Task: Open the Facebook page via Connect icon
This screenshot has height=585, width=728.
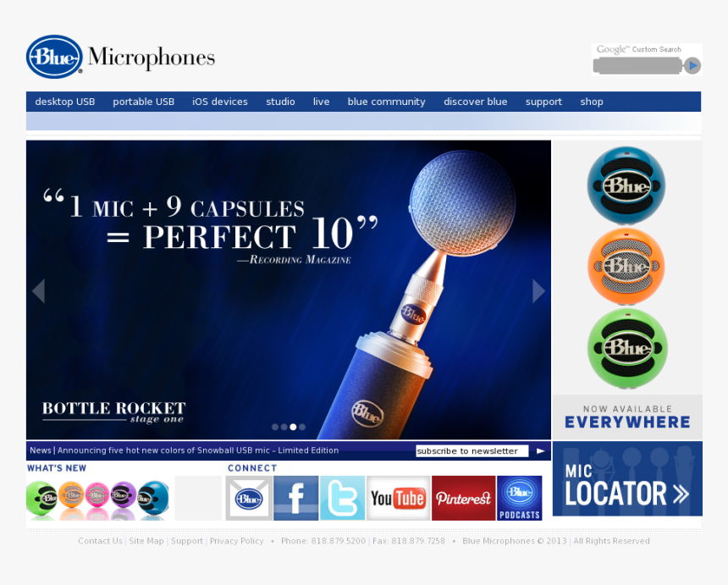Action: click(x=295, y=497)
